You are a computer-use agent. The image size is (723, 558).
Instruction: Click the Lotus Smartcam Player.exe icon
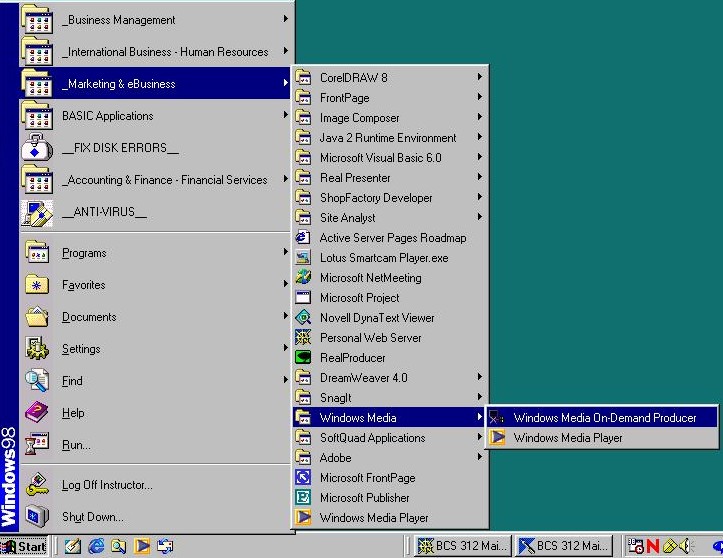[x=303, y=257]
